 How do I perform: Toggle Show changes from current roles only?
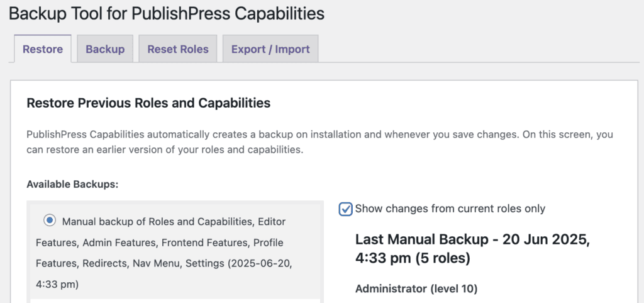pos(345,209)
